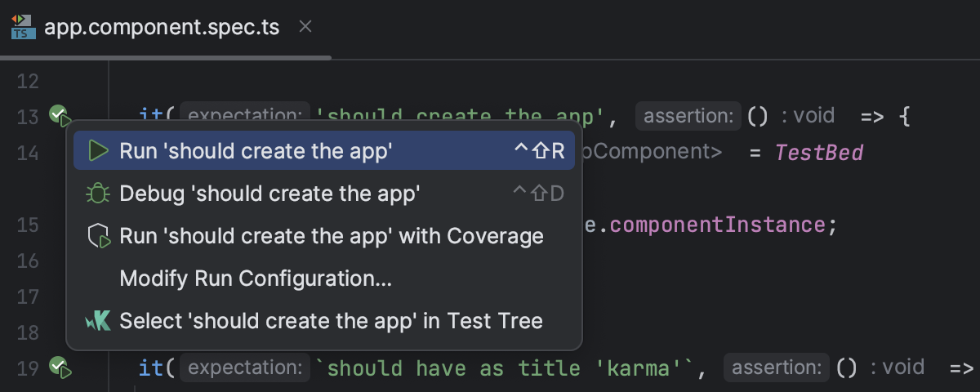Choose "Debug 'should create the app'" menu entry text
The width and height of the screenshot is (980, 392).
269,194
